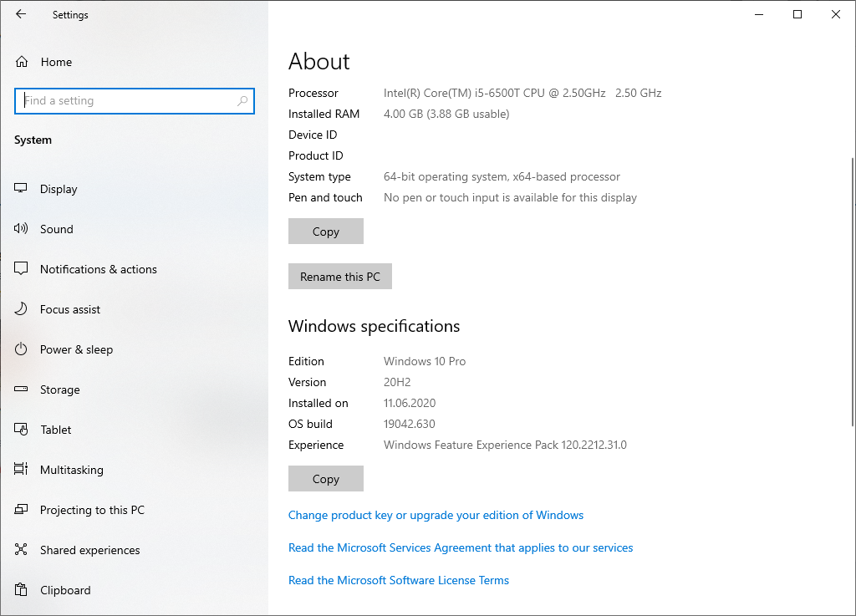Click the Home house icon

21,62
